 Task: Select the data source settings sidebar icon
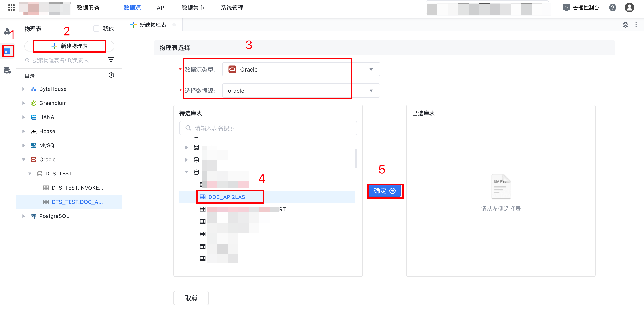click(x=7, y=70)
